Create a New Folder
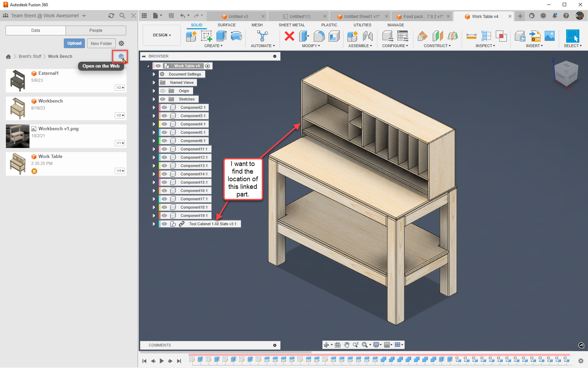 pyautogui.click(x=101, y=43)
